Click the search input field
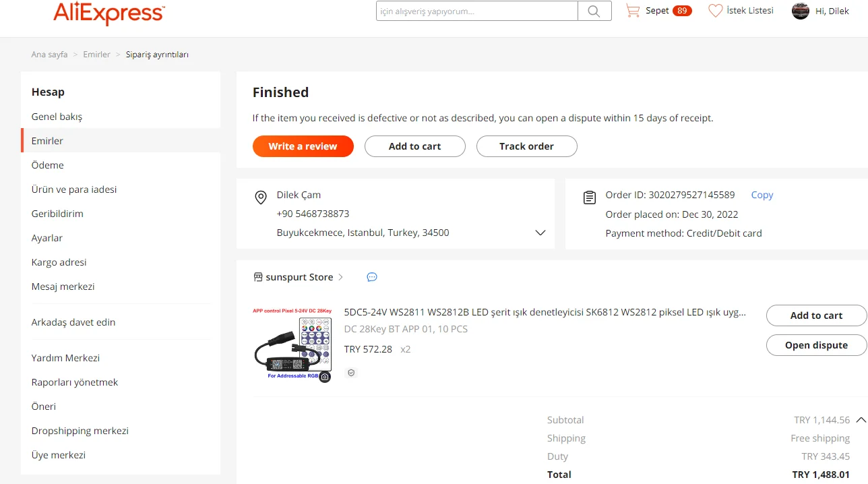 (477, 11)
